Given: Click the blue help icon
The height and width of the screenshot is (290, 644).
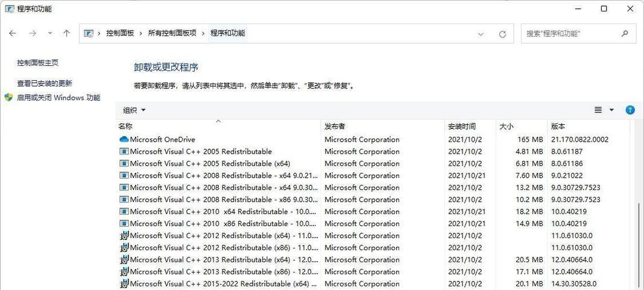Looking at the screenshot, I should pyautogui.click(x=630, y=110).
